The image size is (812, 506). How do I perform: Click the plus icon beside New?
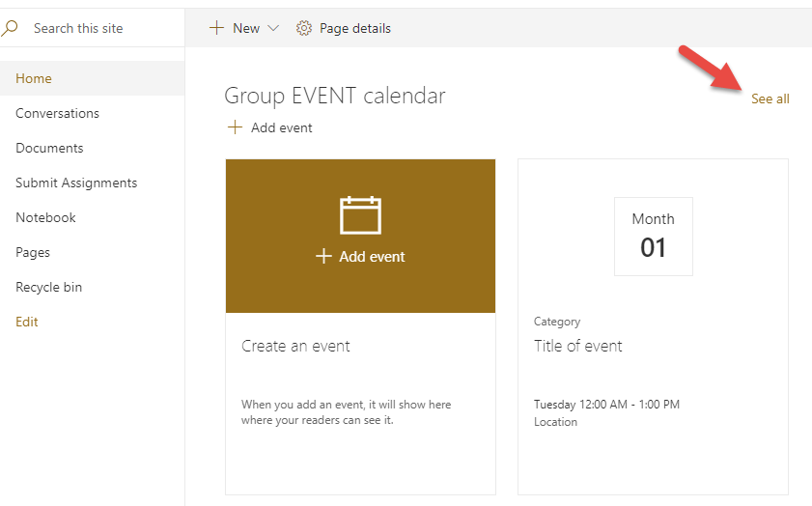[216, 28]
